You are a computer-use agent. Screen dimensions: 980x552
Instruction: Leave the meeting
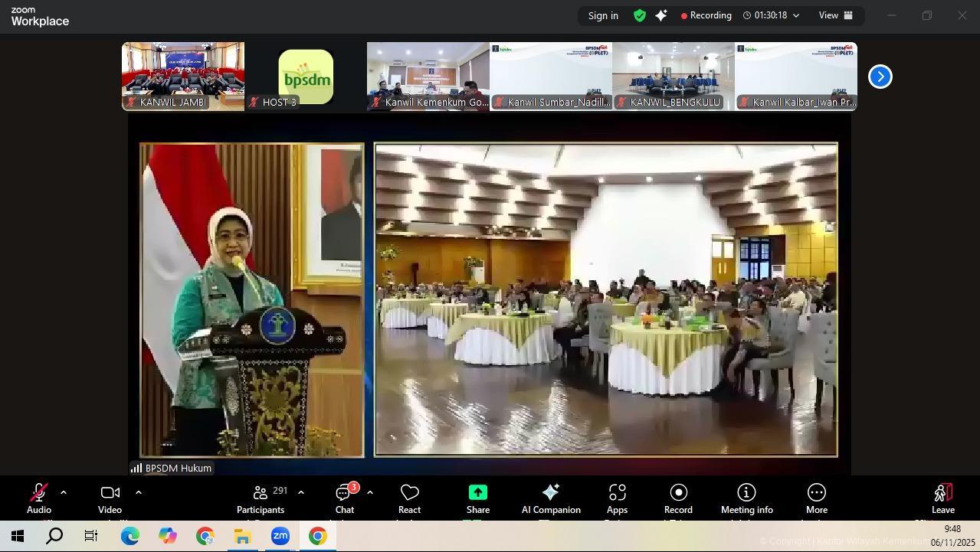[942, 498]
